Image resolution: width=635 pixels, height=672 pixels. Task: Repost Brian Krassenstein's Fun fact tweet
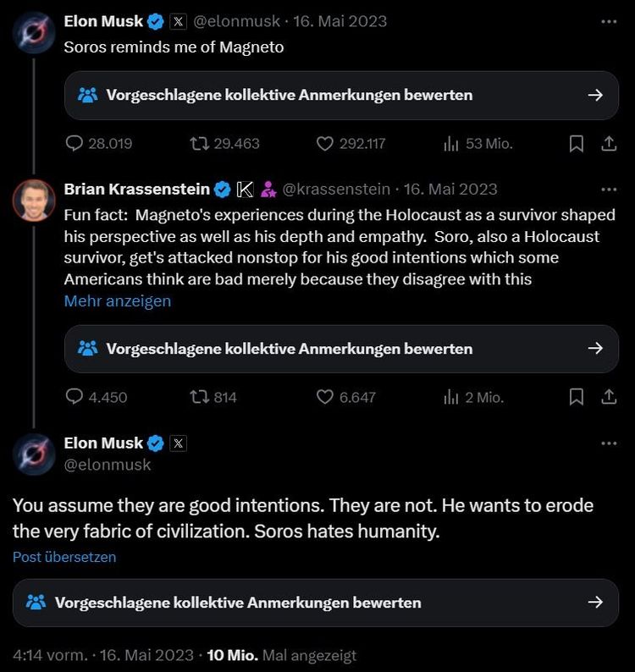coord(201,397)
